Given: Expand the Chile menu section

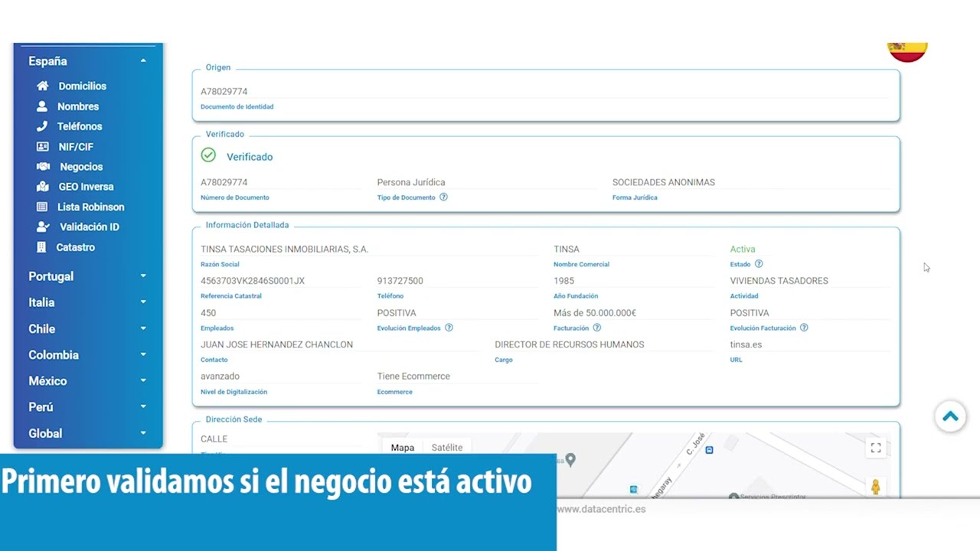Looking at the screenshot, I should (143, 328).
